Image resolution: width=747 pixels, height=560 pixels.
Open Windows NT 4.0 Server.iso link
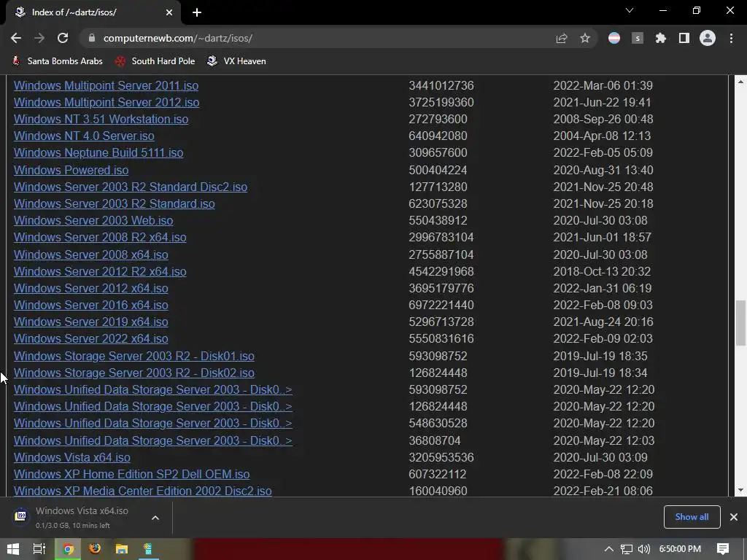pos(84,136)
